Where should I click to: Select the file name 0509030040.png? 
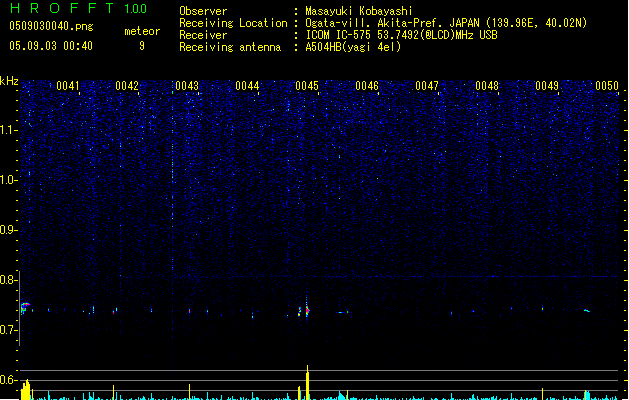coord(51,26)
